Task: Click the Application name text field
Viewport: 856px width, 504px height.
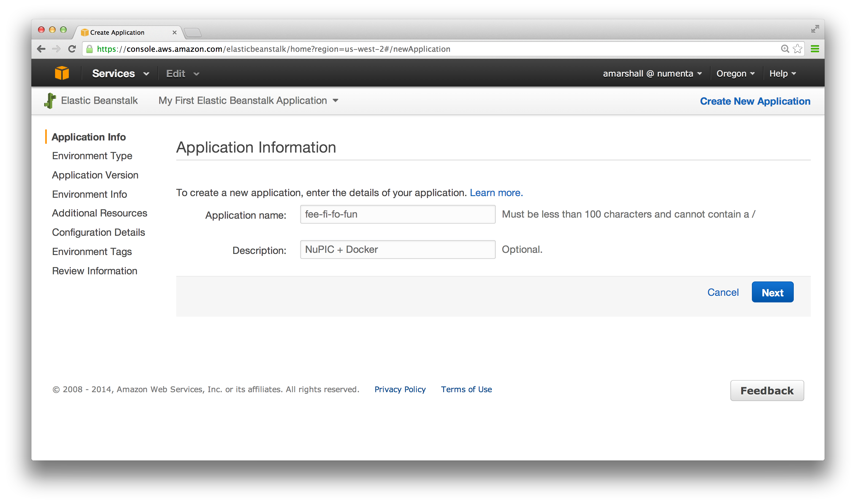Action: click(x=397, y=214)
